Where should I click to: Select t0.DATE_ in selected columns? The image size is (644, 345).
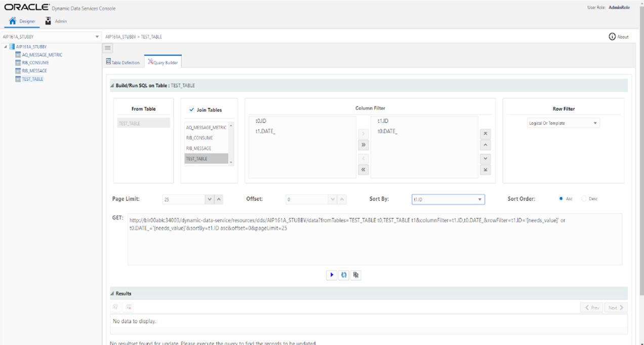[x=387, y=132]
